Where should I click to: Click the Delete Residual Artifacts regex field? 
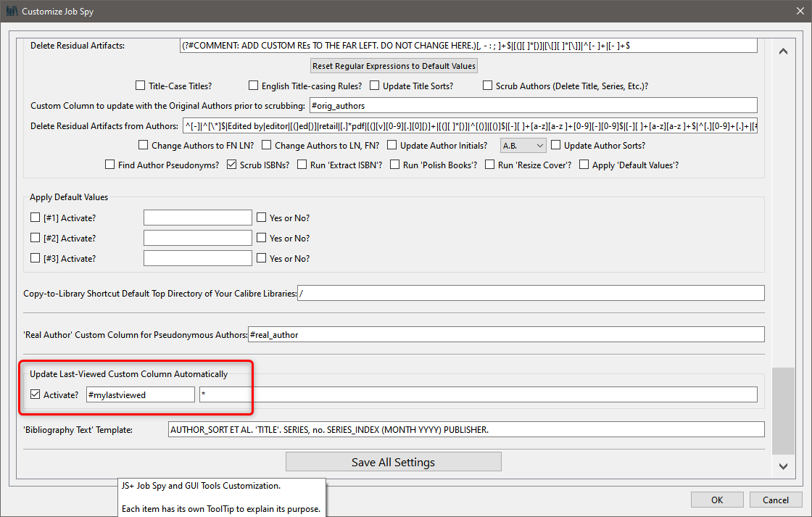point(468,46)
